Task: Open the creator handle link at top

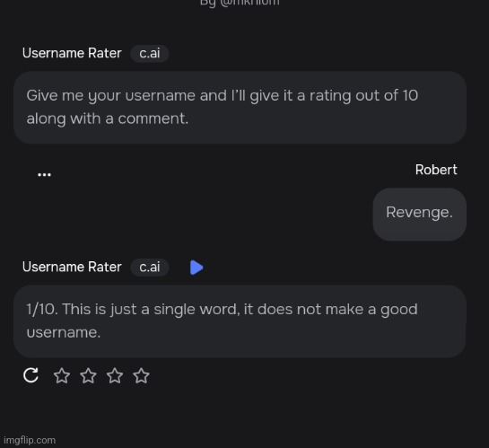Action: (240, 3)
